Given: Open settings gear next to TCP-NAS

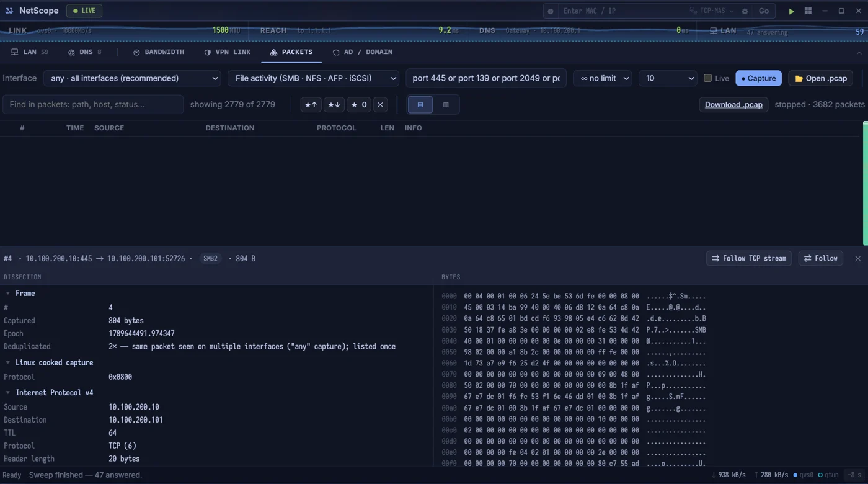Looking at the screenshot, I should (745, 11).
